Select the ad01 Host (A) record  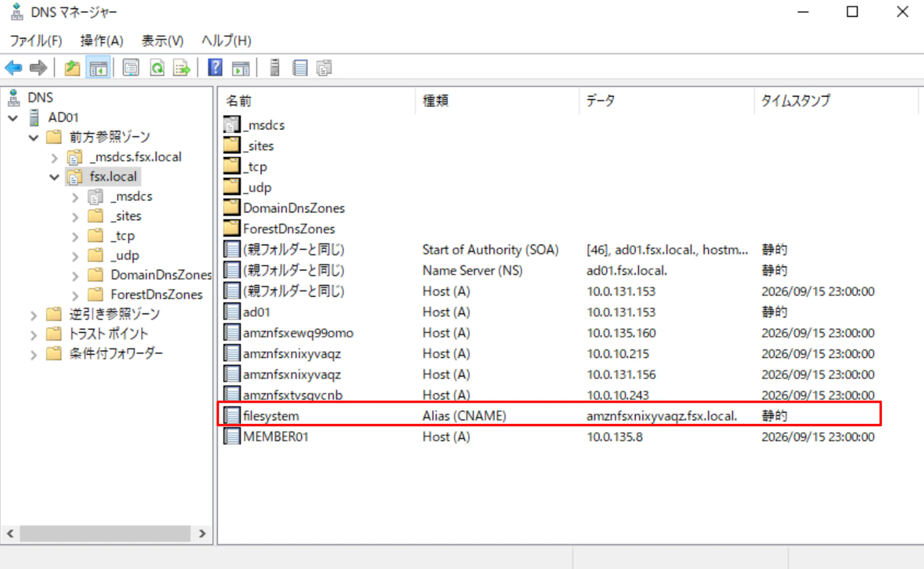pos(550,312)
